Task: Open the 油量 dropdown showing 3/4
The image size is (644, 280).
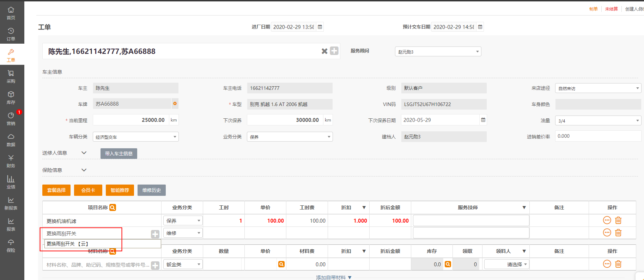Action: click(598, 120)
